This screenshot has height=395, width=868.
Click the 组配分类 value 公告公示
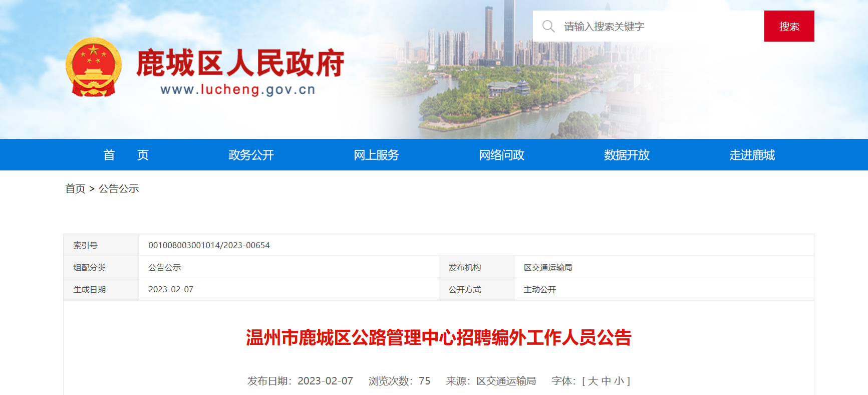[165, 267]
